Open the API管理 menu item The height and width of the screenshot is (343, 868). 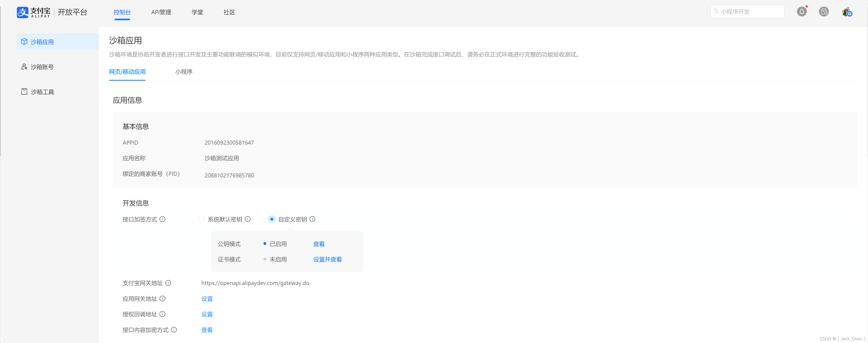click(161, 12)
